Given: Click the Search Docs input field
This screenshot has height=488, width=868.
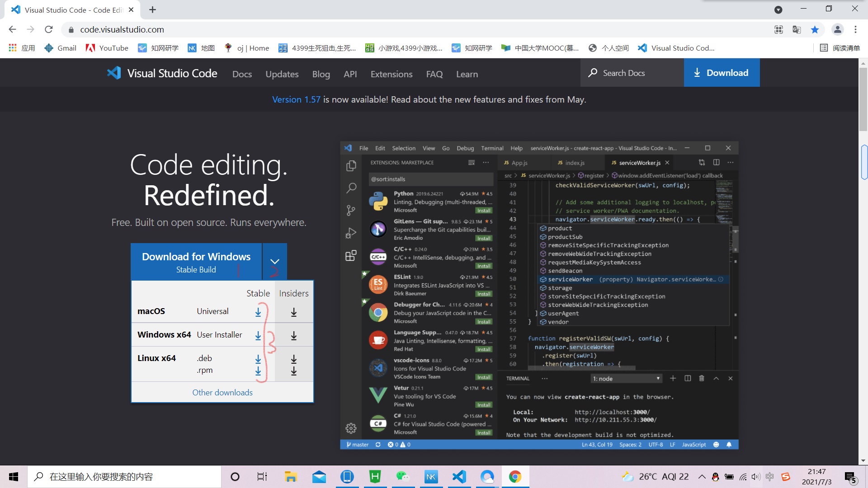Looking at the screenshot, I should pos(632,73).
